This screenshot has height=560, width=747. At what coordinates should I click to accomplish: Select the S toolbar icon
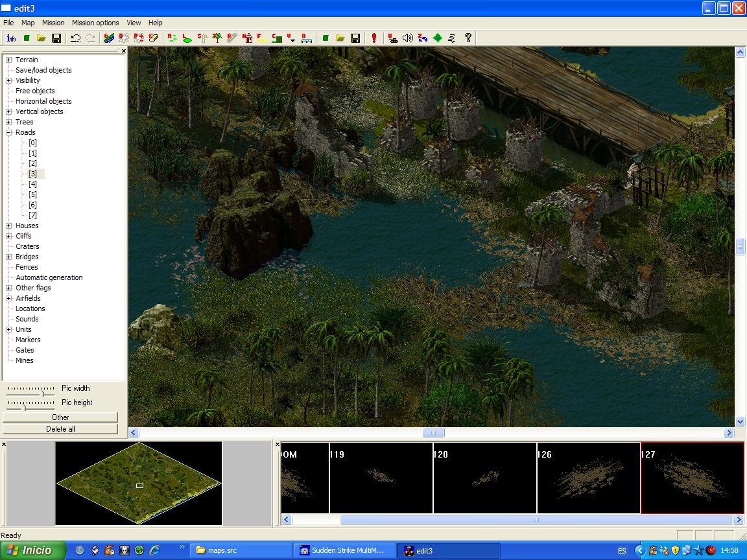pos(202,38)
